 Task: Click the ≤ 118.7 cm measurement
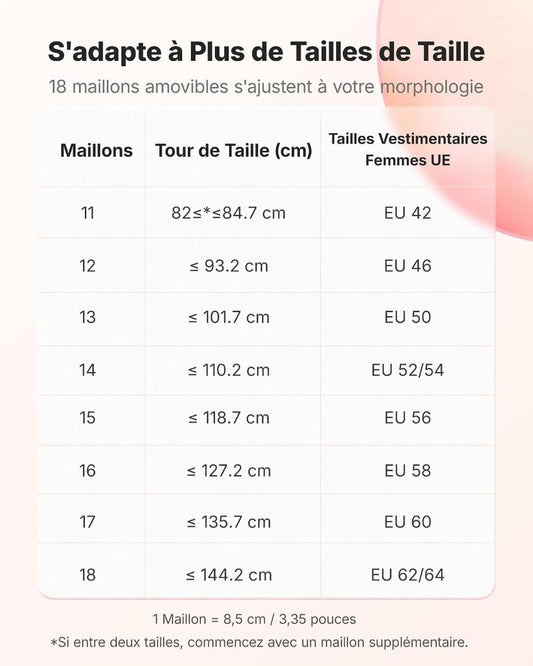pyautogui.click(x=228, y=418)
